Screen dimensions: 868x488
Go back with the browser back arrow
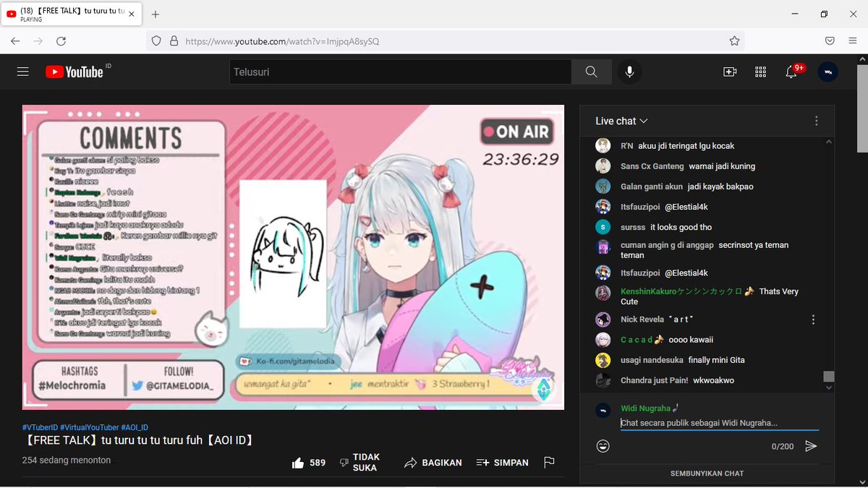[15, 41]
